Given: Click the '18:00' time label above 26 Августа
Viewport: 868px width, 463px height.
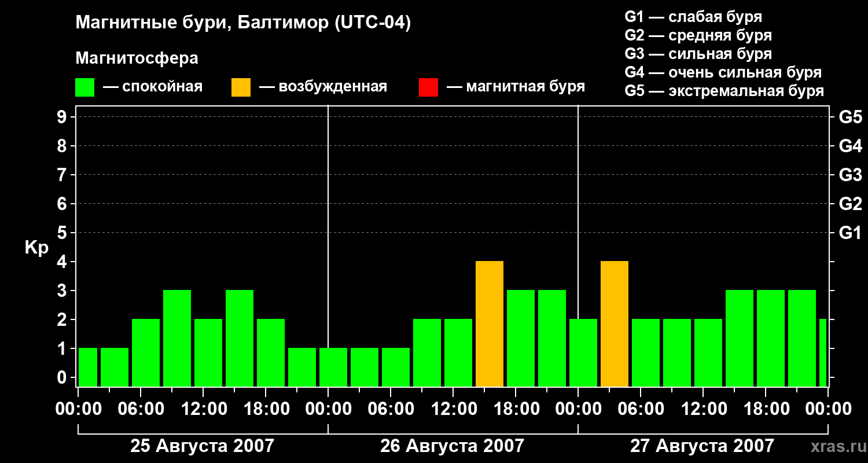Looking at the screenshot, I should pyautogui.click(x=516, y=409).
